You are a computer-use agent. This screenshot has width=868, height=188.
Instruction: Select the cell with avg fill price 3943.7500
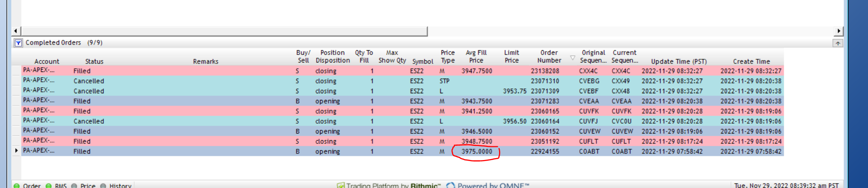click(477, 101)
